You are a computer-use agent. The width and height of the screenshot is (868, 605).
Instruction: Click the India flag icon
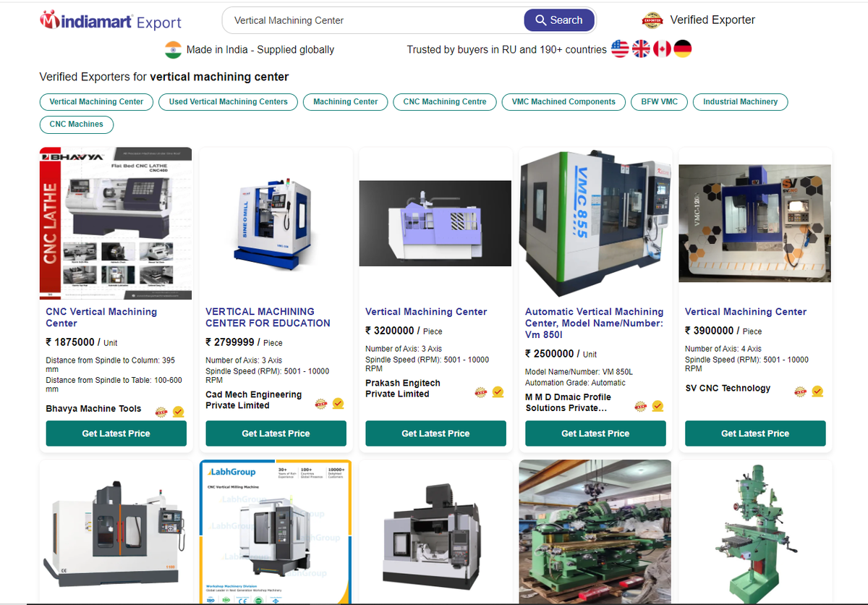[173, 50]
